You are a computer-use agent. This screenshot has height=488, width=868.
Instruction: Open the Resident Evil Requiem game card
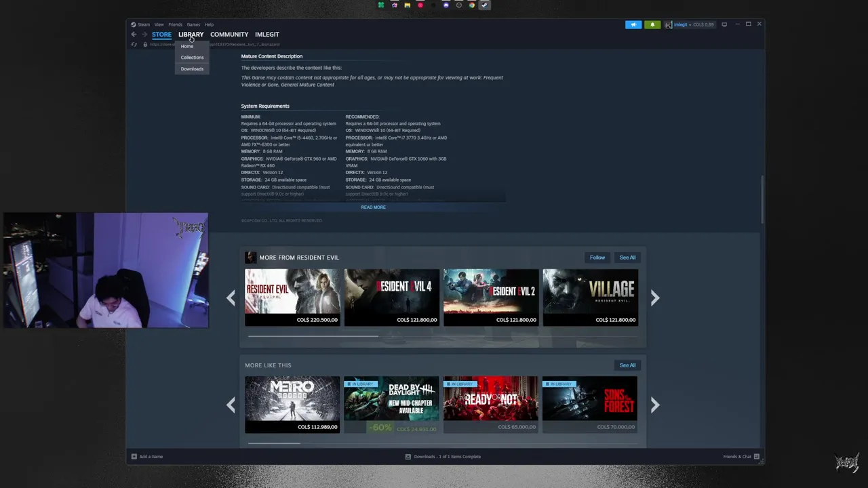[292, 298]
